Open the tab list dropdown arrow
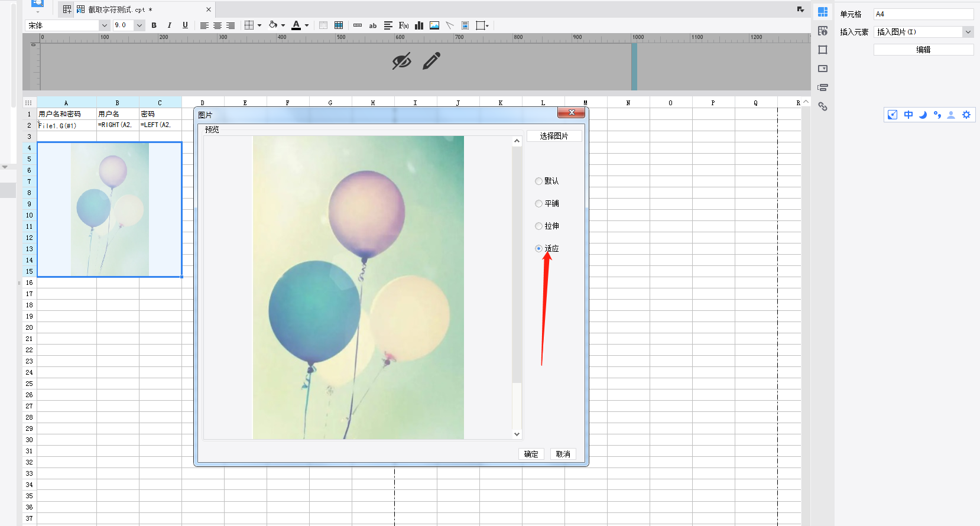Image resolution: width=980 pixels, height=526 pixels. click(800, 9)
